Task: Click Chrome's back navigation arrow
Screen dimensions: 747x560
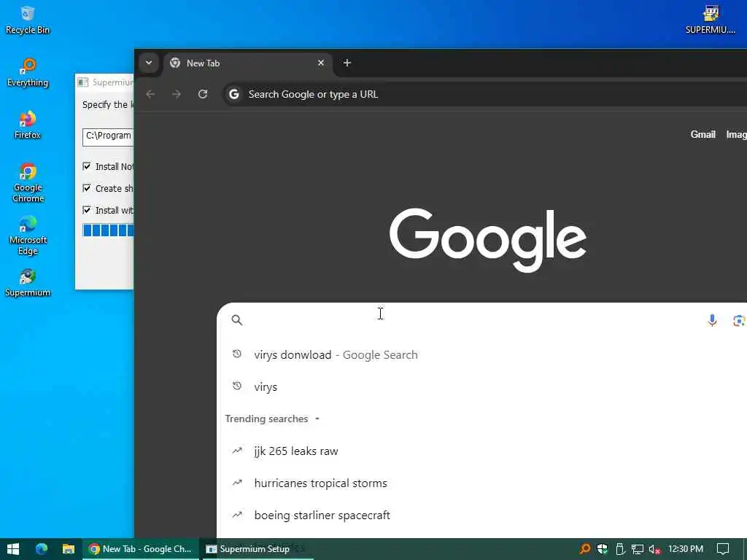Action: click(x=150, y=94)
